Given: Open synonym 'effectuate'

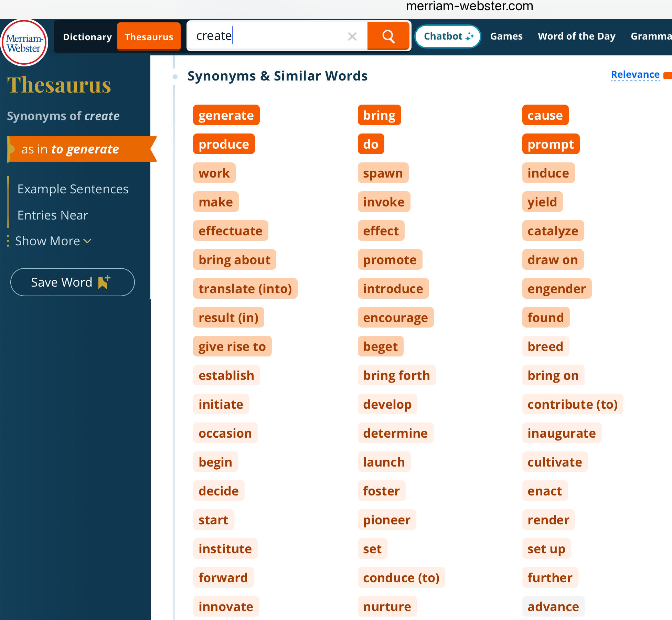Looking at the screenshot, I should click(x=231, y=231).
